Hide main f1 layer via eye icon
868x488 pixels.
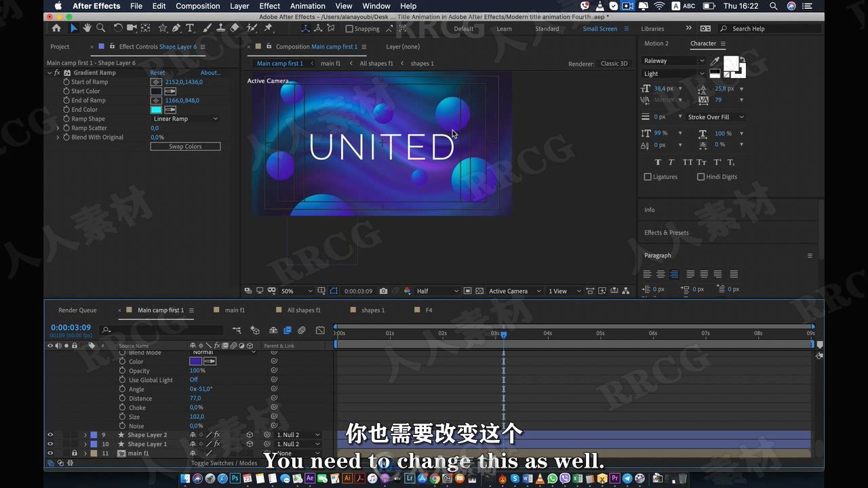(x=50, y=453)
